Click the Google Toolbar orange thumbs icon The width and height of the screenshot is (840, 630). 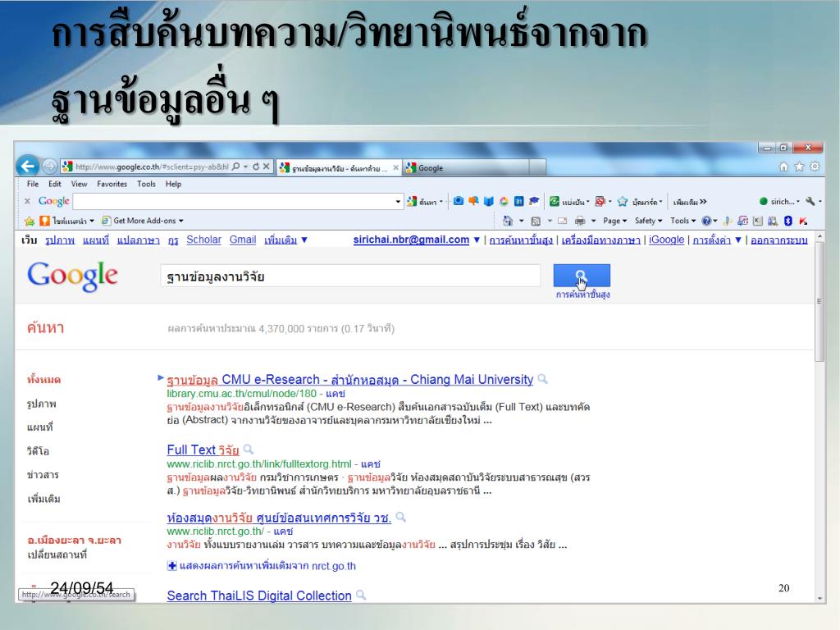[473, 202]
